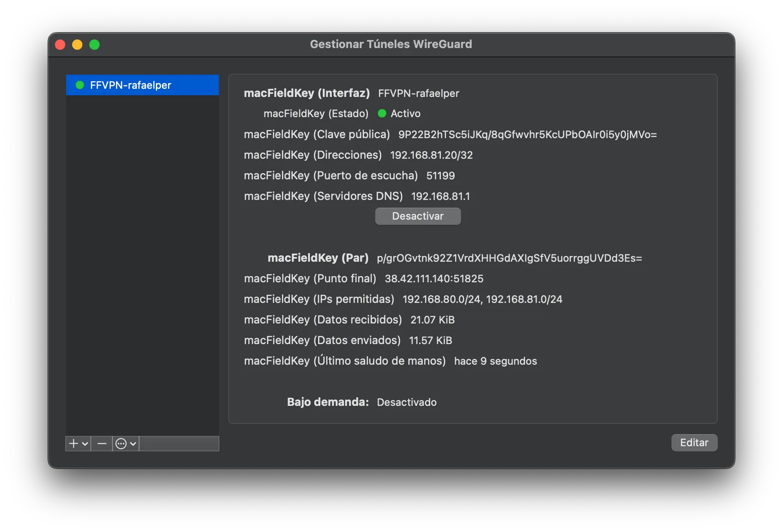Click the macFieldKey (Interfaz) label
The height and width of the screenshot is (532, 783).
tap(307, 93)
